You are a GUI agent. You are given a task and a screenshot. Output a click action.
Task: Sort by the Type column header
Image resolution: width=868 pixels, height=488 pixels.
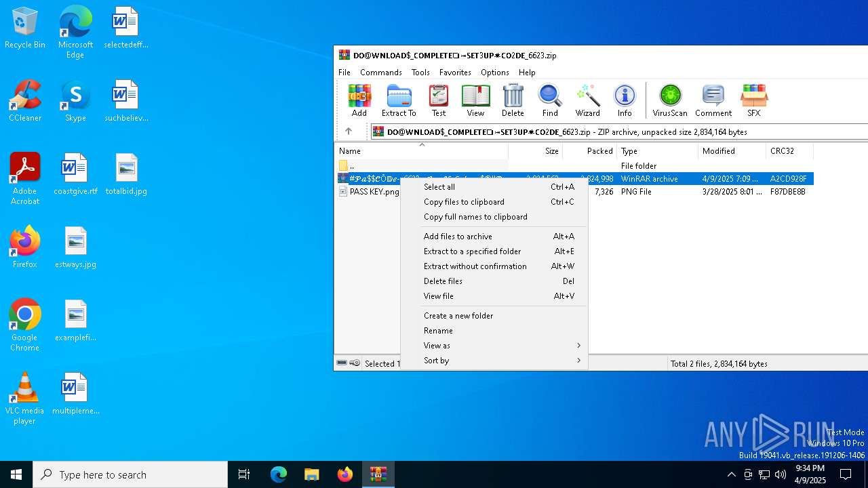coord(657,151)
